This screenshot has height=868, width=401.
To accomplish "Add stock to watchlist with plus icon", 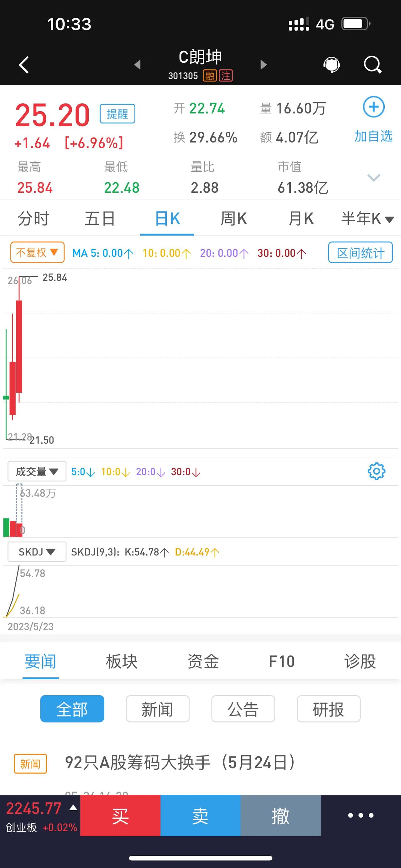I will click(x=373, y=107).
